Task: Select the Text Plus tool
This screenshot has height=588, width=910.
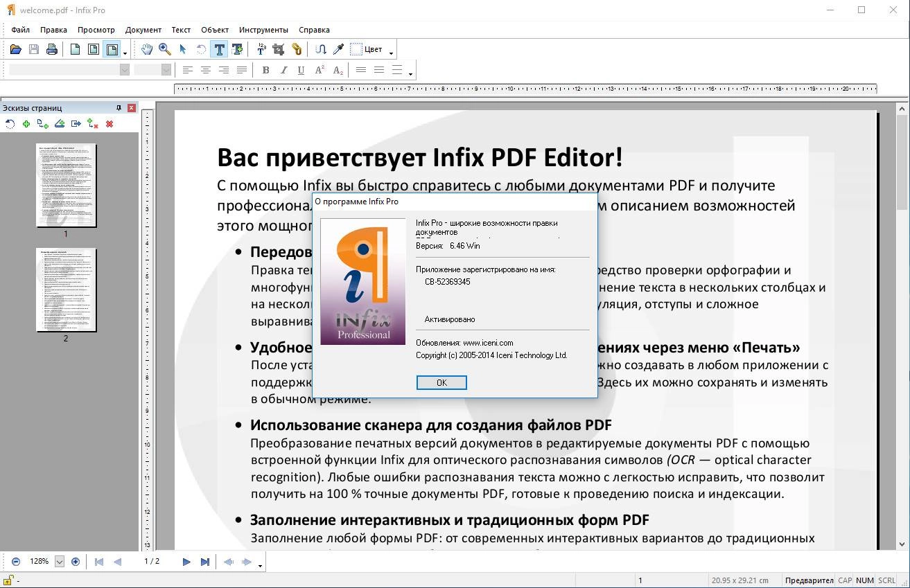Action: (237, 49)
